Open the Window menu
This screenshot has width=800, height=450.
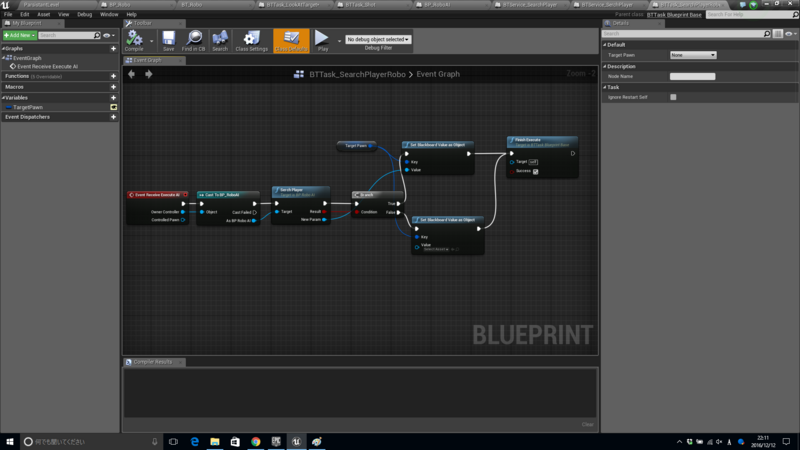[109, 14]
